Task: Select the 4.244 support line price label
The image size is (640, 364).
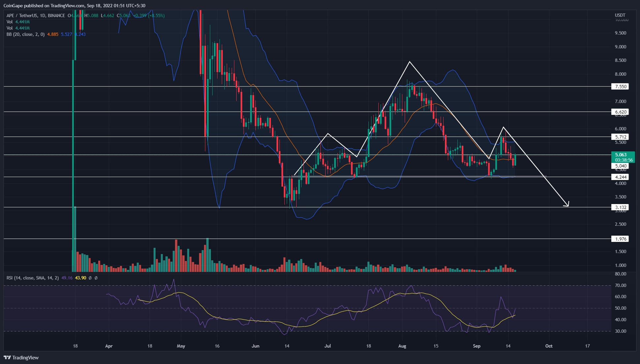Action: click(x=620, y=177)
